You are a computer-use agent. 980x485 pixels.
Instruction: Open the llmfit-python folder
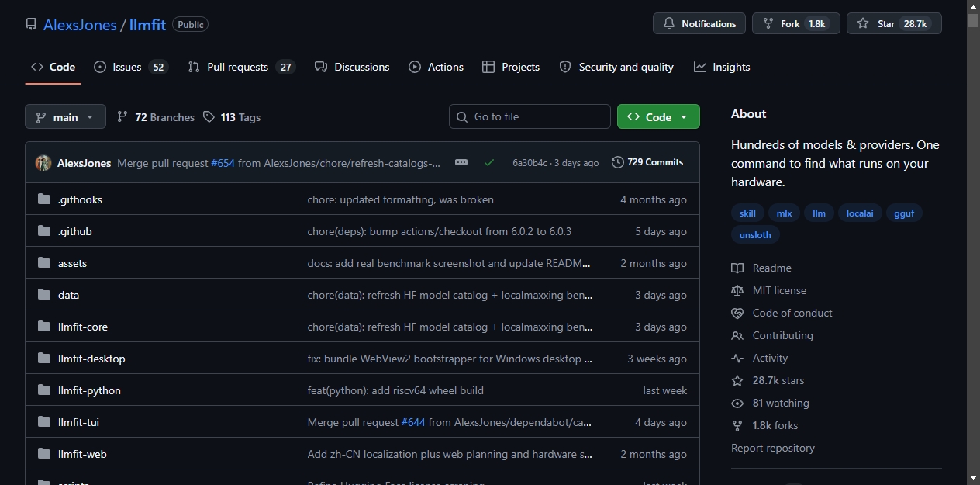point(89,390)
